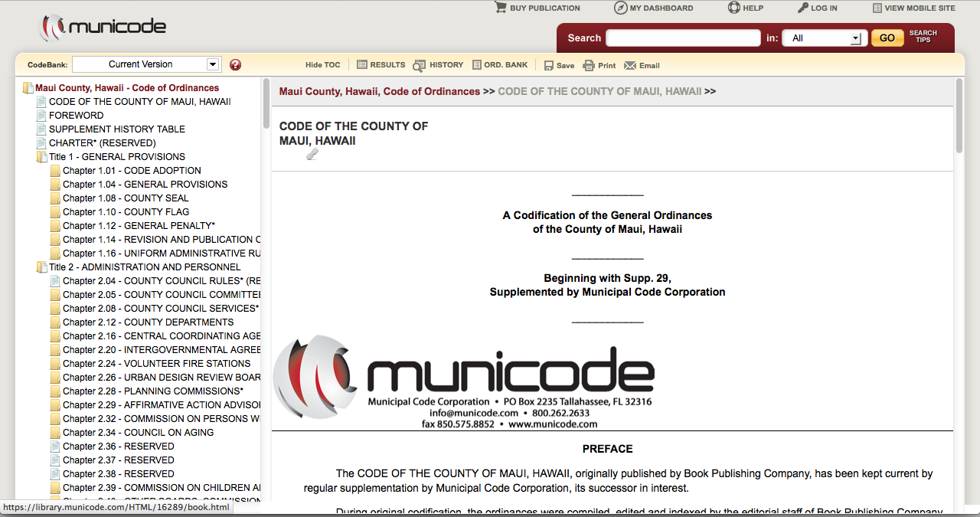Click the Print printer icon

click(589, 65)
